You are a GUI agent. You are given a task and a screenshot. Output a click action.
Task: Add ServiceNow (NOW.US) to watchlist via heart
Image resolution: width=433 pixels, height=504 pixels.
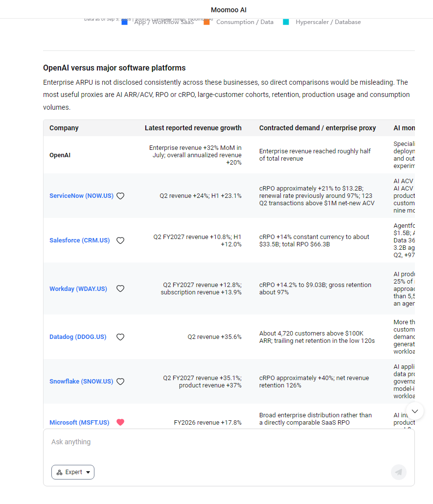coord(120,196)
